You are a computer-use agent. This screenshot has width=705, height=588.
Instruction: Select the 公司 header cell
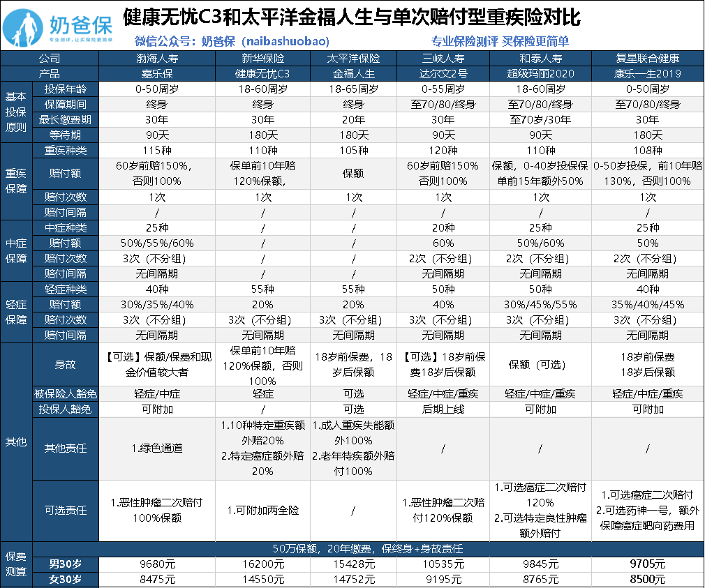click(50, 59)
